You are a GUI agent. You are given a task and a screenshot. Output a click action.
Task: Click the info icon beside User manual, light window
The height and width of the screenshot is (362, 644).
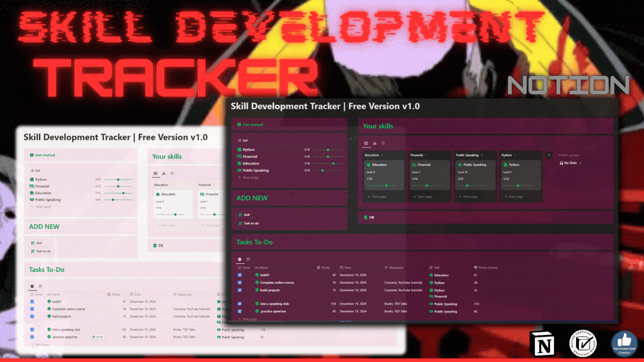pyautogui.click(x=32, y=155)
